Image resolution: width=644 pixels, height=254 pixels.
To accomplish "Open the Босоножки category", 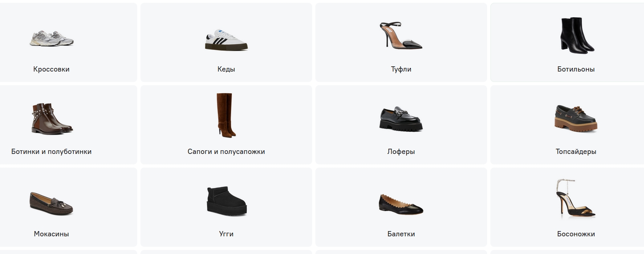I will coord(576,234).
